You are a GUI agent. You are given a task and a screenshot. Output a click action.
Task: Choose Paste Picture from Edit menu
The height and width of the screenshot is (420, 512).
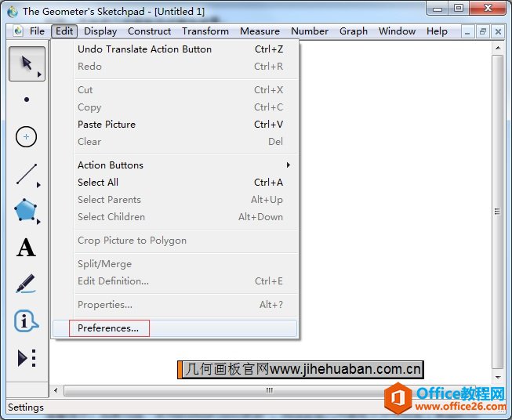tap(175, 125)
